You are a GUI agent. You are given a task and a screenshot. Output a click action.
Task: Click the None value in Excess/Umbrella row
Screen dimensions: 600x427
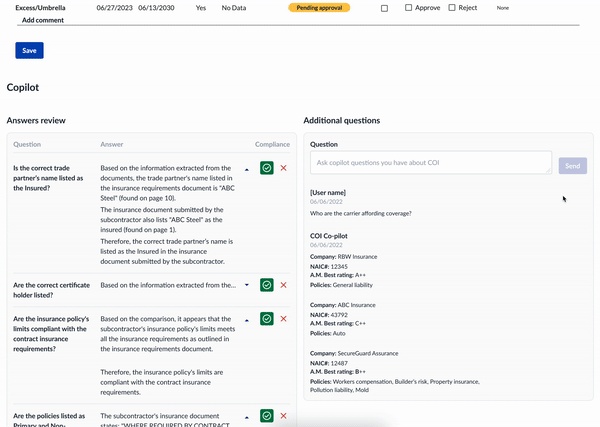click(503, 8)
